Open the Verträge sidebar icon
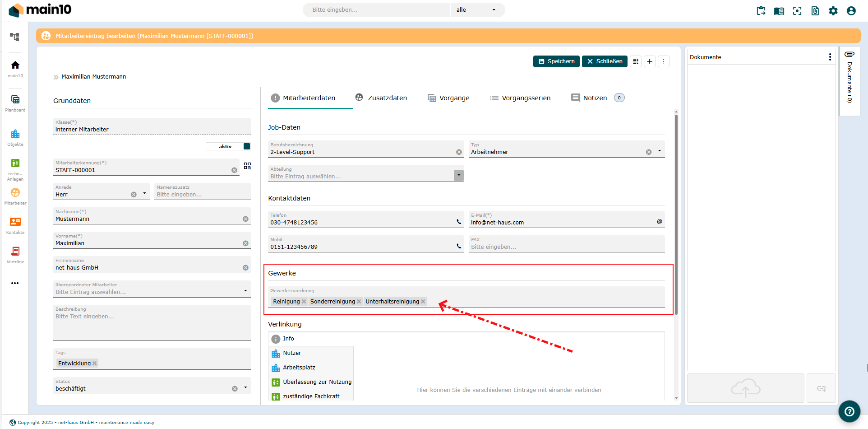This screenshot has width=868, height=429. (15, 255)
